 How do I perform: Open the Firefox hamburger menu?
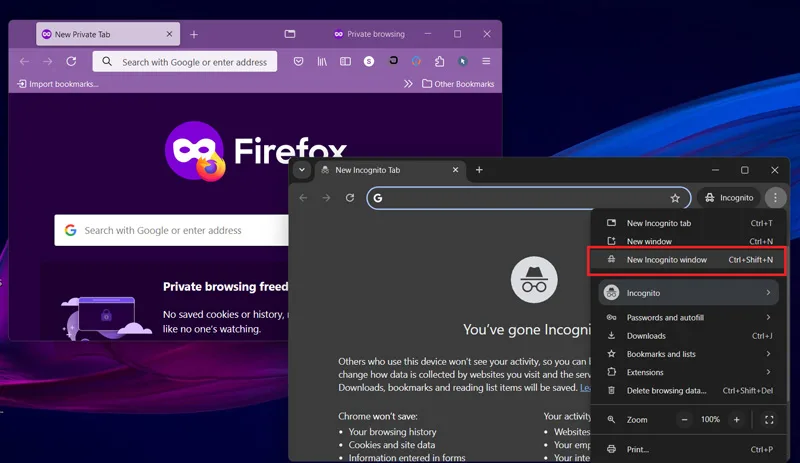[486, 61]
